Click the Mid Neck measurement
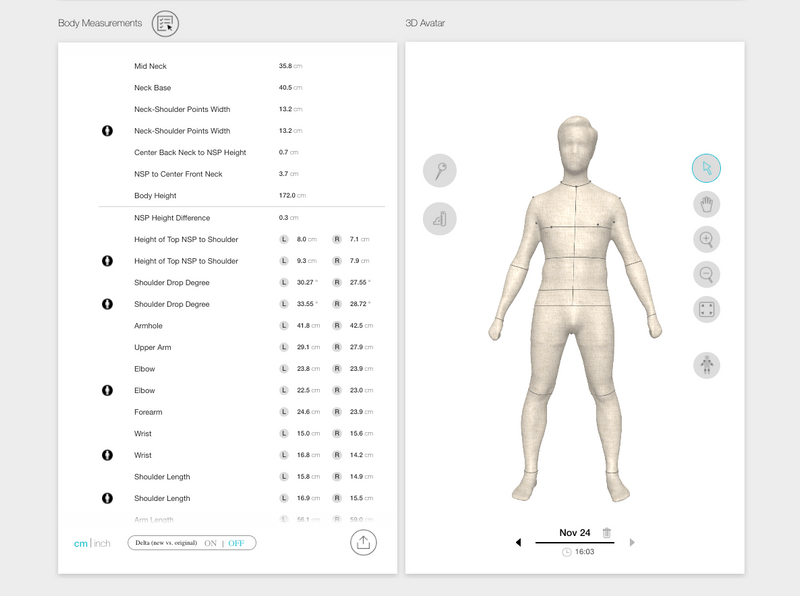Screen dimensions: 800x596 [x=151, y=66]
